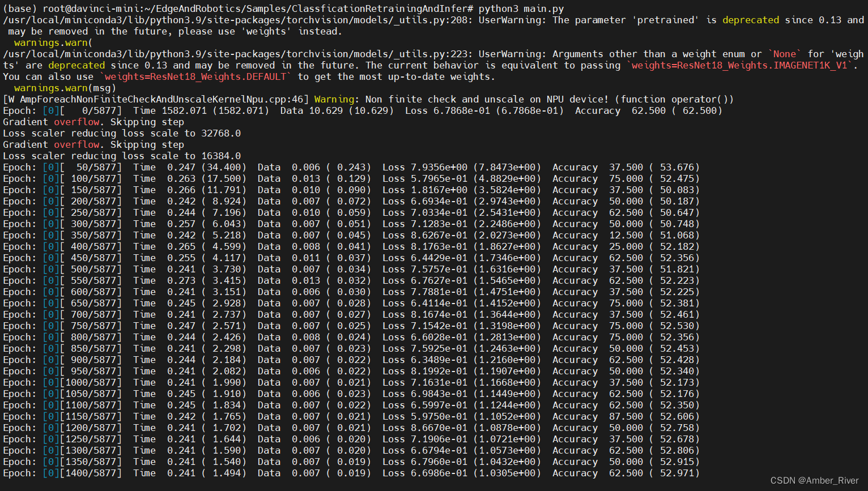
Task: Click accuracy value '87.500'
Action: click(x=626, y=416)
